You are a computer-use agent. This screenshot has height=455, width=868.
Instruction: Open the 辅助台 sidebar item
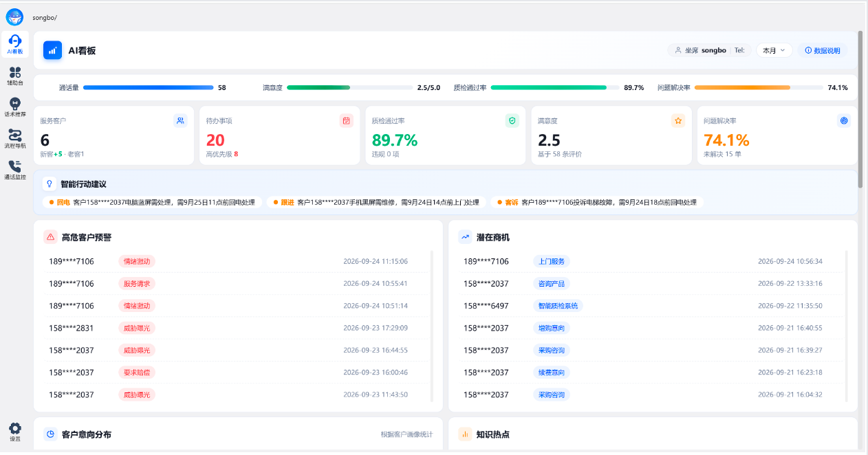tap(14, 76)
